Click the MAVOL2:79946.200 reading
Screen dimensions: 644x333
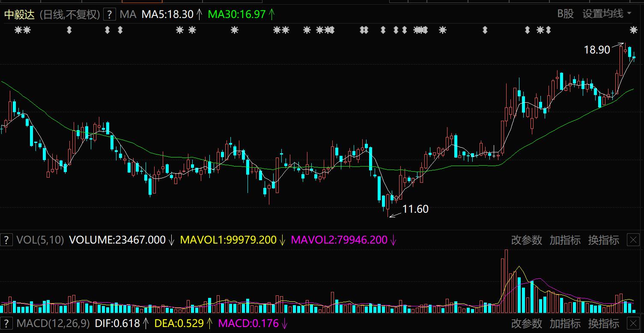pos(339,240)
